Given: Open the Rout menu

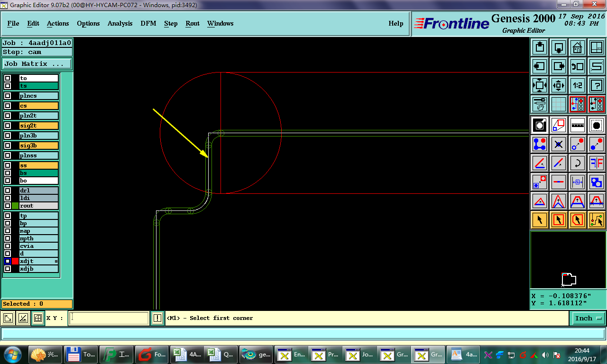Looking at the screenshot, I should 193,23.
